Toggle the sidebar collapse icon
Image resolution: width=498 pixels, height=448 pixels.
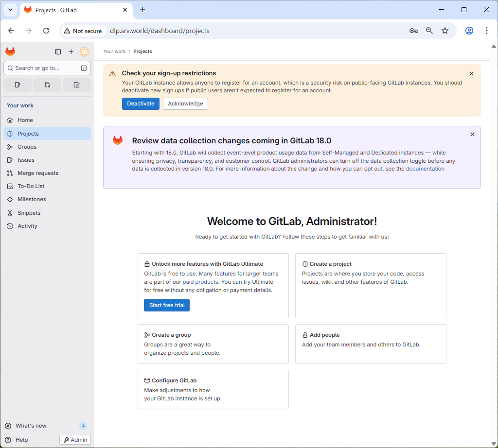click(x=58, y=52)
